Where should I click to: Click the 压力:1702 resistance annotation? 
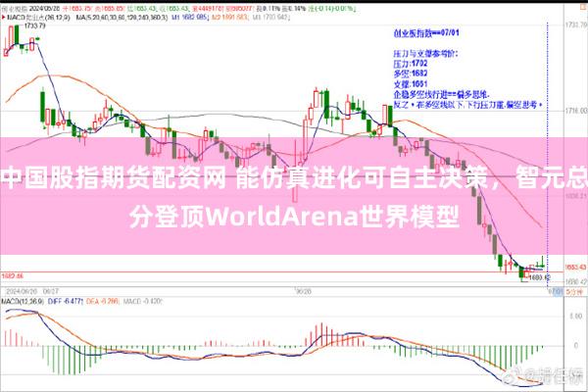coord(411,64)
